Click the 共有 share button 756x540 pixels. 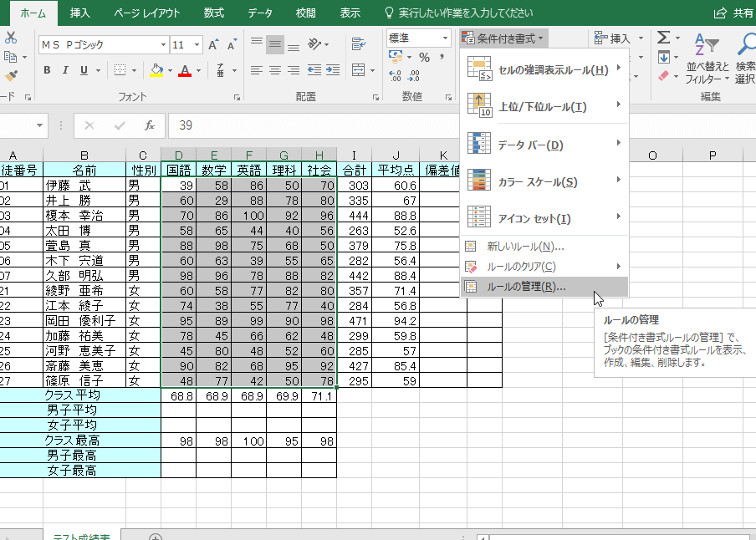[733, 13]
